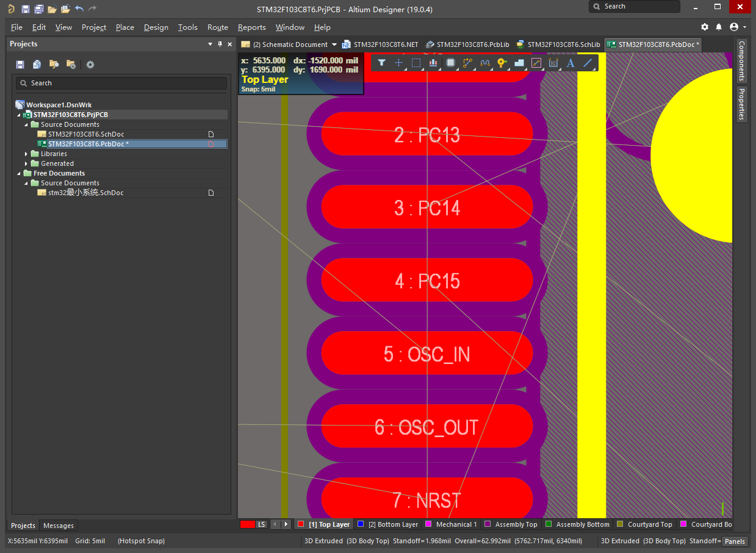The height and width of the screenshot is (553, 756).
Task: Open the Design menu
Action: pyautogui.click(x=156, y=27)
